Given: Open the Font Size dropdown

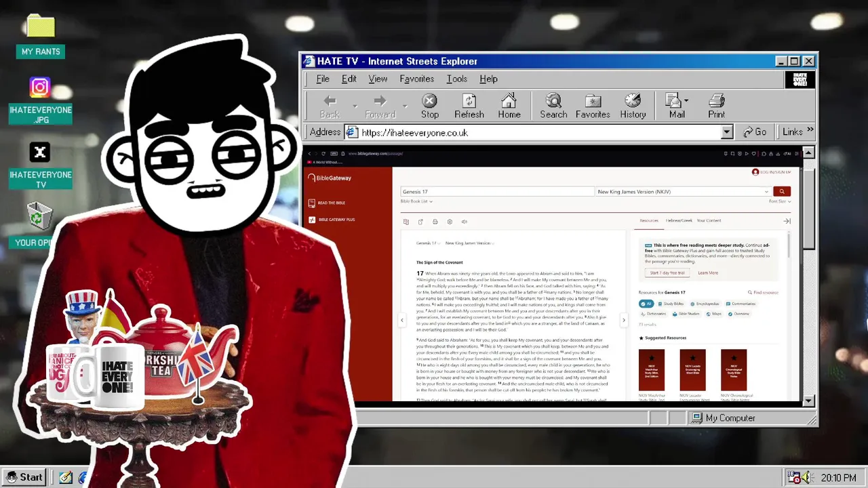Looking at the screenshot, I should click(780, 201).
